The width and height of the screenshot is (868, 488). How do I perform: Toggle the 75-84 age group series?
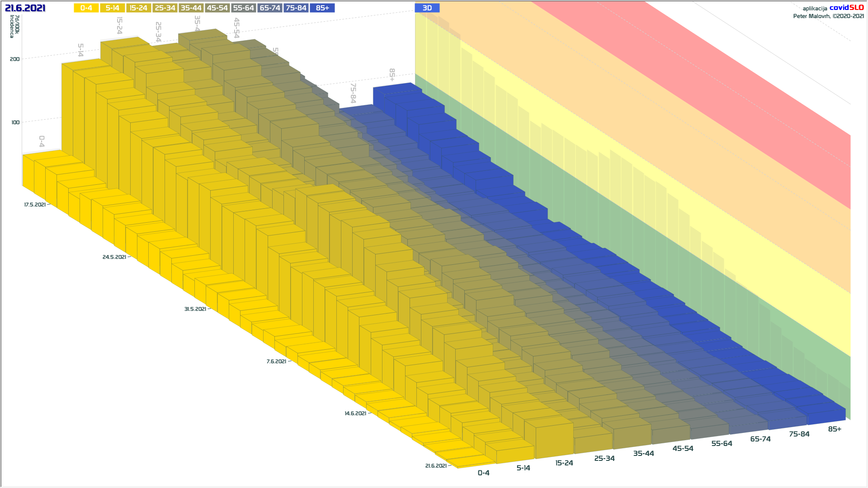(296, 8)
